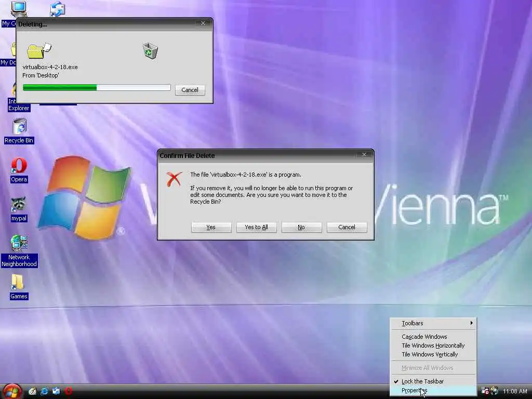Toggle Lock the Taskbar option

[433, 381]
